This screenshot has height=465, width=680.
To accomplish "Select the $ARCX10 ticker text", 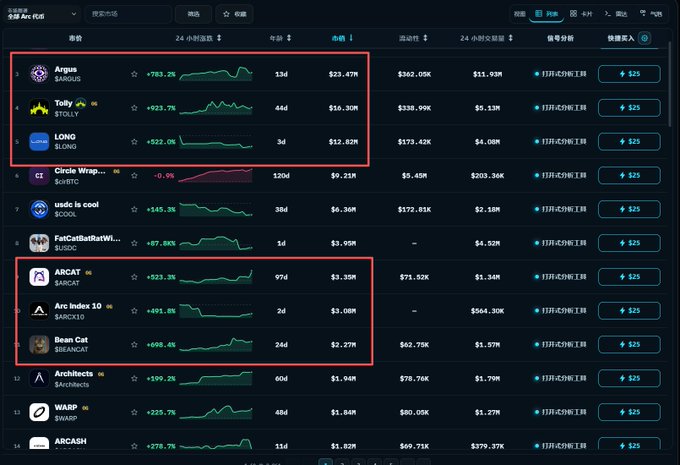I will coord(69,317).
